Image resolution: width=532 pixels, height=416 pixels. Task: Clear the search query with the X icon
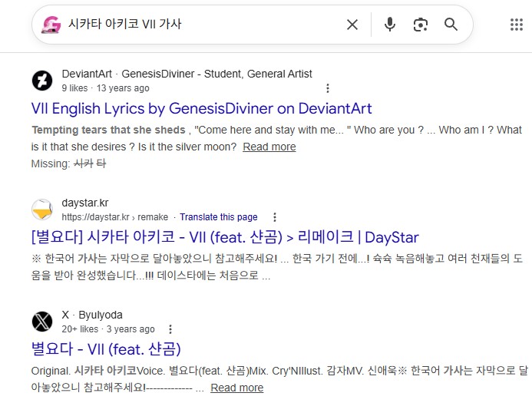(x=352, y=25)
